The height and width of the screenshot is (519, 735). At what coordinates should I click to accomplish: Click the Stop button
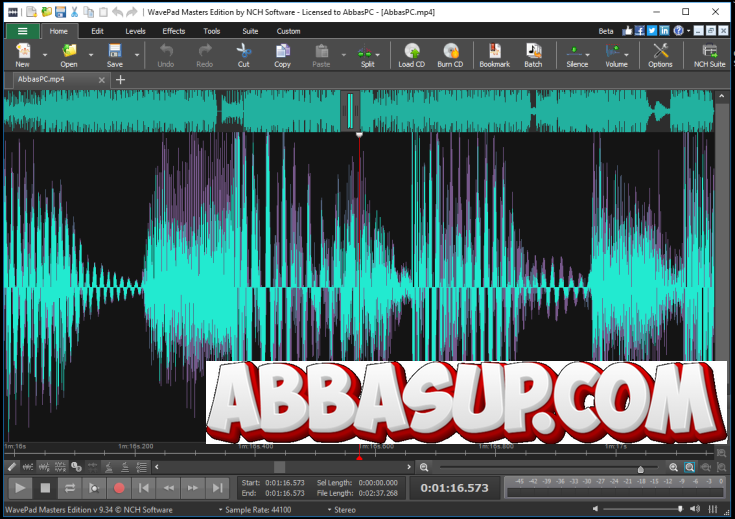(x=45, y=488)
